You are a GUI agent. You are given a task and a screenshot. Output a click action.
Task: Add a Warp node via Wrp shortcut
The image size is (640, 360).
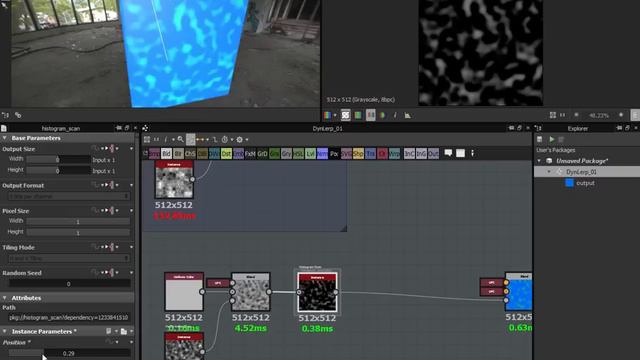(x=394, y=153)
